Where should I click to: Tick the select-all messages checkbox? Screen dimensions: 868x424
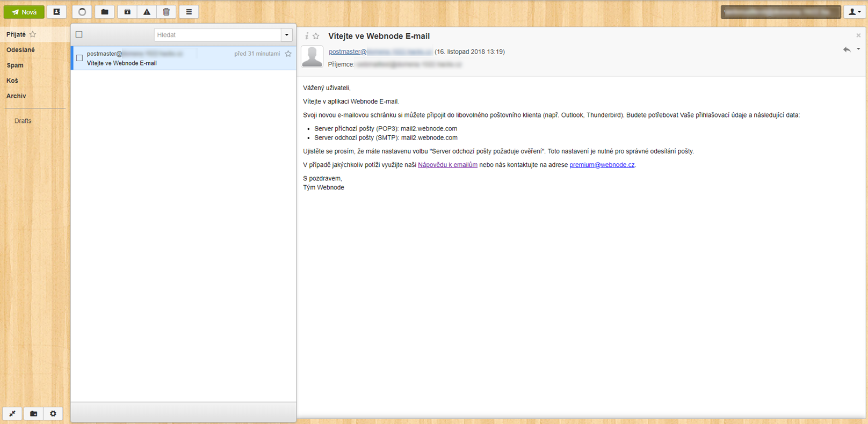[79, 34]
